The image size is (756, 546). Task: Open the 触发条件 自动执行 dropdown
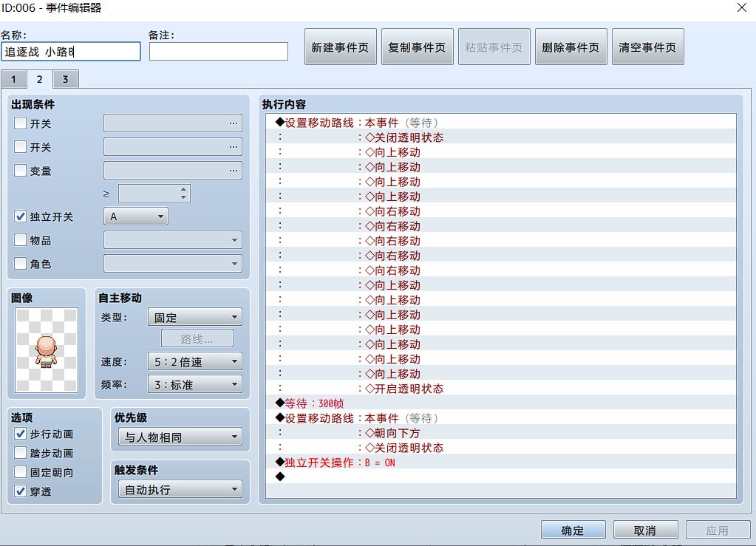[180, 490]
